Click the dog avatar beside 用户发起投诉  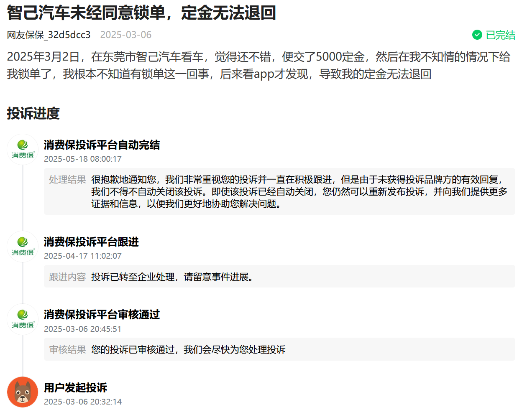(x=23, y=392)
